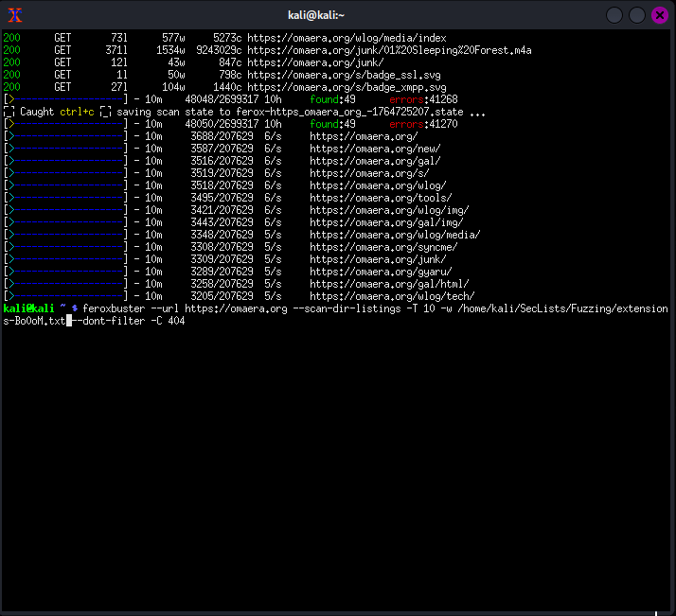
Task: Place cursor at the block cursor after BoOoM.txt
Action: pos(69,322)
